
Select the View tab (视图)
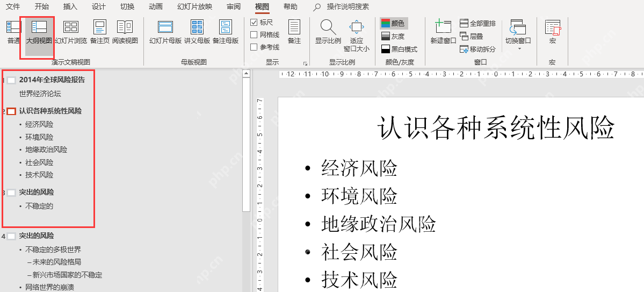[262, 6]
